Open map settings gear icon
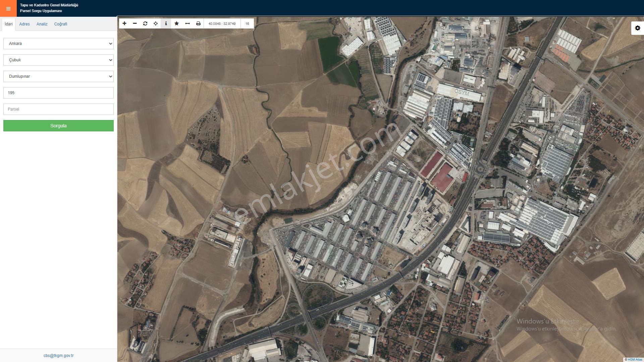Image resolution: width=644 pixels, height=362 pixels. point(638,28)
